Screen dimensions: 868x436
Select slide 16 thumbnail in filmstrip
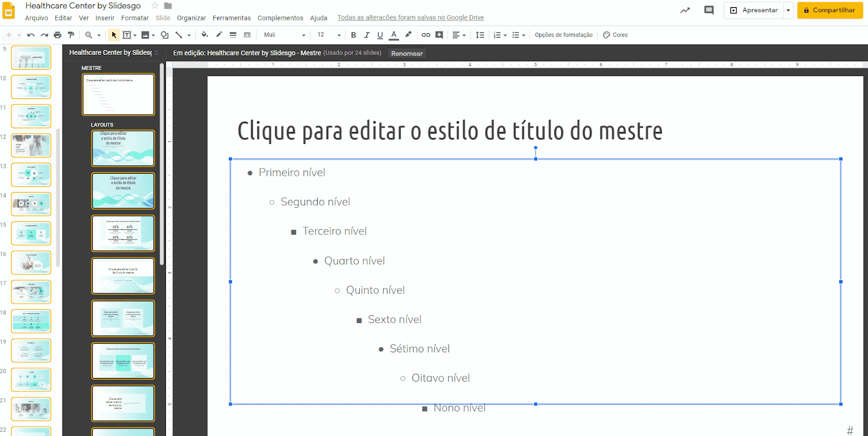pyautogui.click(x=31, y=263)
